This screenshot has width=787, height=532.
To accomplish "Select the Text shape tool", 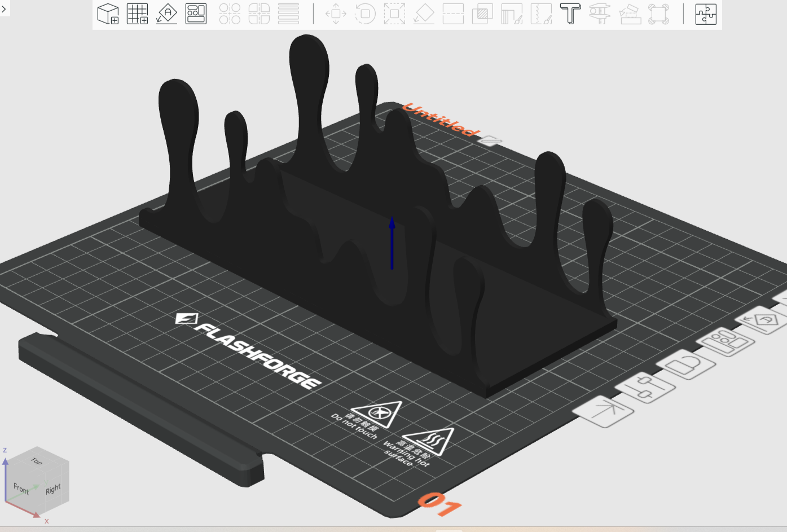I will (x=570, y=14).
